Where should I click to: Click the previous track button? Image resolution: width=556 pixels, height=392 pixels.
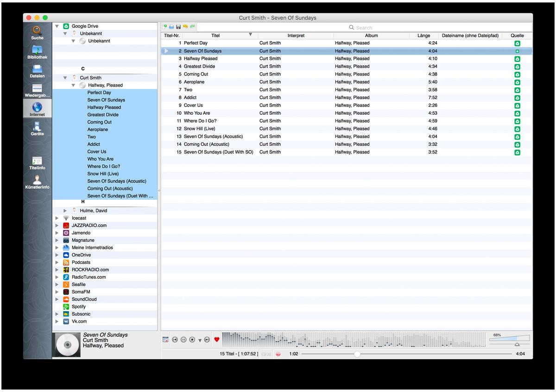click(x=175, y=340)
